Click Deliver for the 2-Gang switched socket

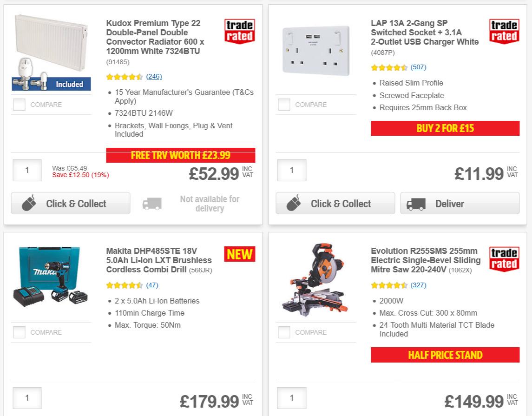coord(459,203)
